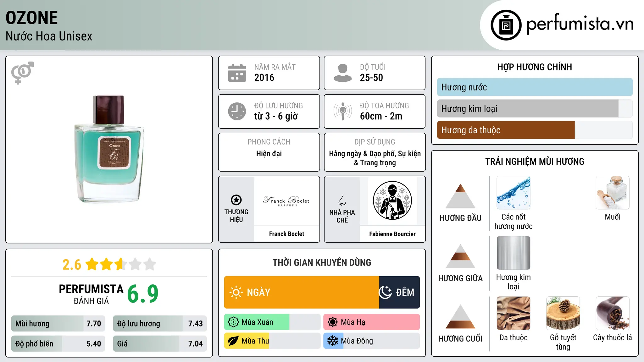Select the green Mùa Xuân season bar
Screen dimensions: 644x362
272,322
